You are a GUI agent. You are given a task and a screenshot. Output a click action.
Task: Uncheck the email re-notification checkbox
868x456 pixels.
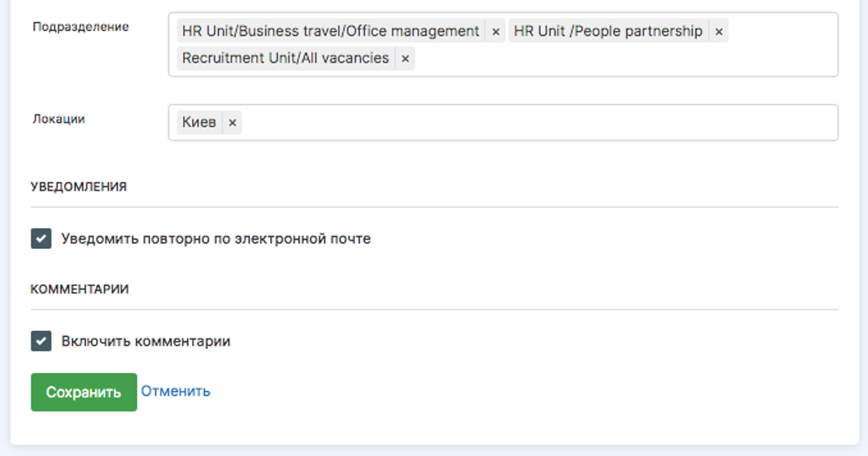[41, 238]
